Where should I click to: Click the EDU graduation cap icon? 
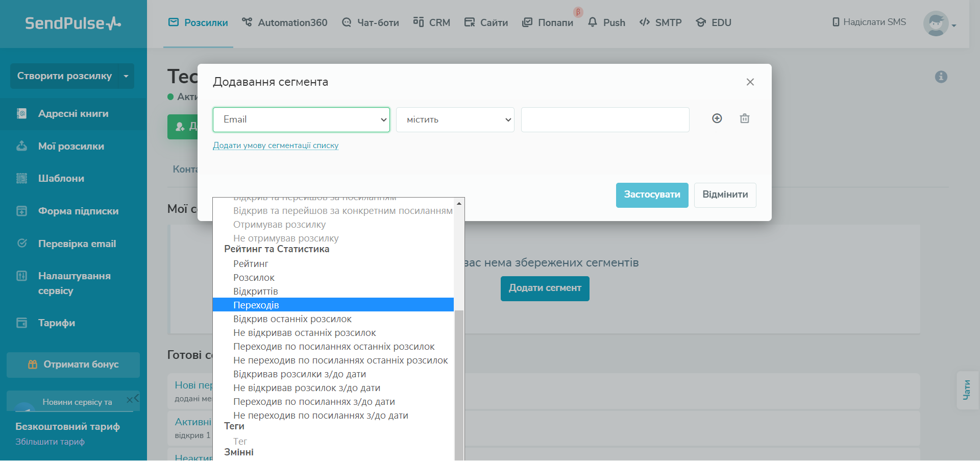[x=701, y=22]
